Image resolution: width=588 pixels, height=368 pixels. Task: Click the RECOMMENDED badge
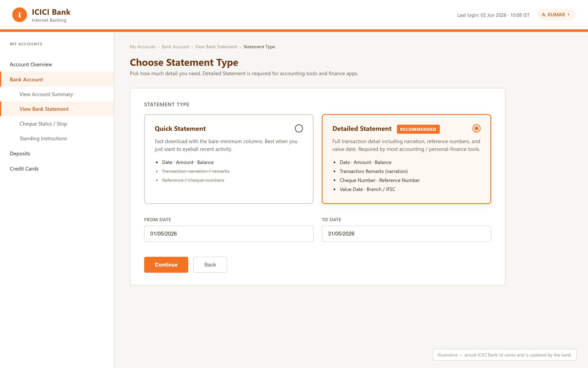pyautogui.click(x=418, y=129)
